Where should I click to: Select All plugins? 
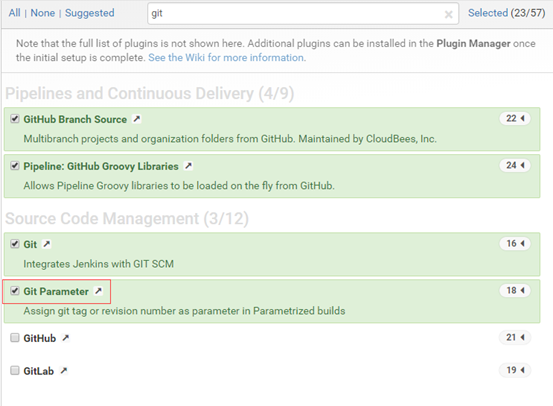coord(14,13)
